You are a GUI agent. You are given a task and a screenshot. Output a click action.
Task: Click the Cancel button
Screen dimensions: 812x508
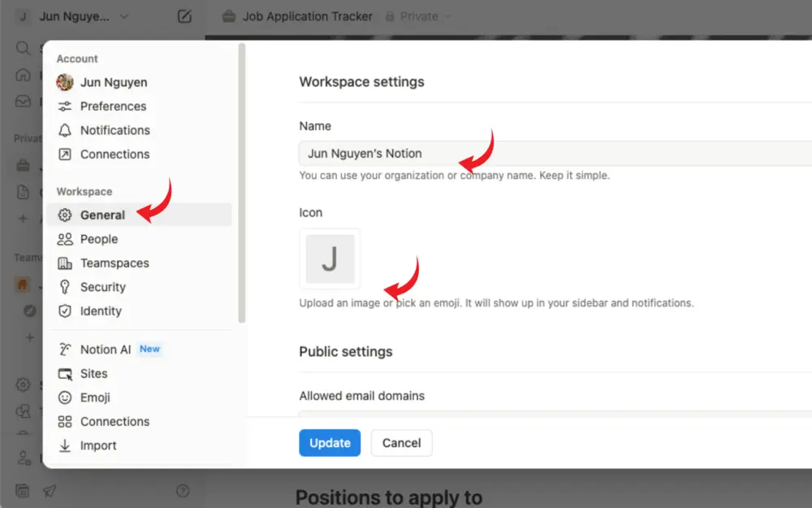click(401, 443)
